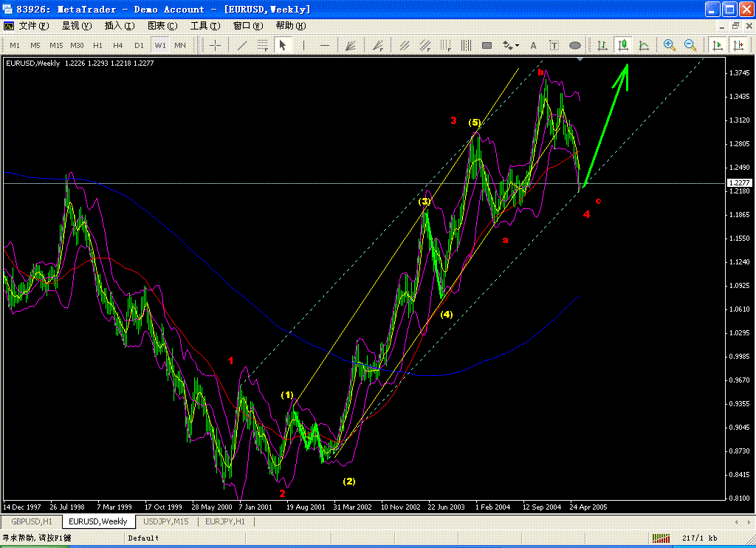Viewport: 756px width, 548px height.
Task: Select the rectangle shape tool
Action: point(487,45)
